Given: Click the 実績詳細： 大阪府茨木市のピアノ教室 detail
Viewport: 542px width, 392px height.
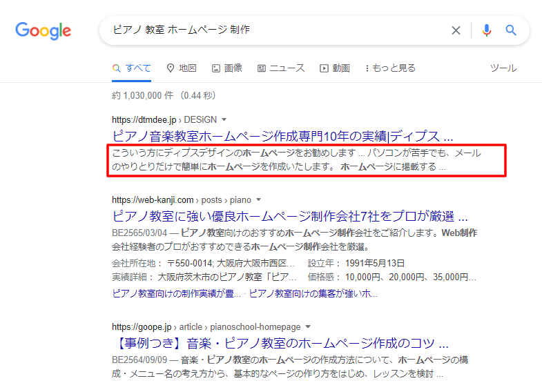Looking at the screenshot, I should (204, 277).
